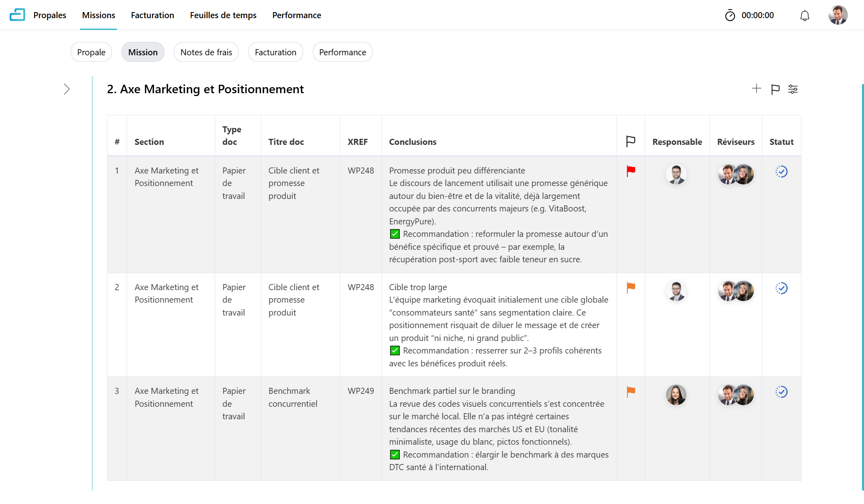Switch to Feuilles de temps tab

pyautogui.click(x=223, y=15)
